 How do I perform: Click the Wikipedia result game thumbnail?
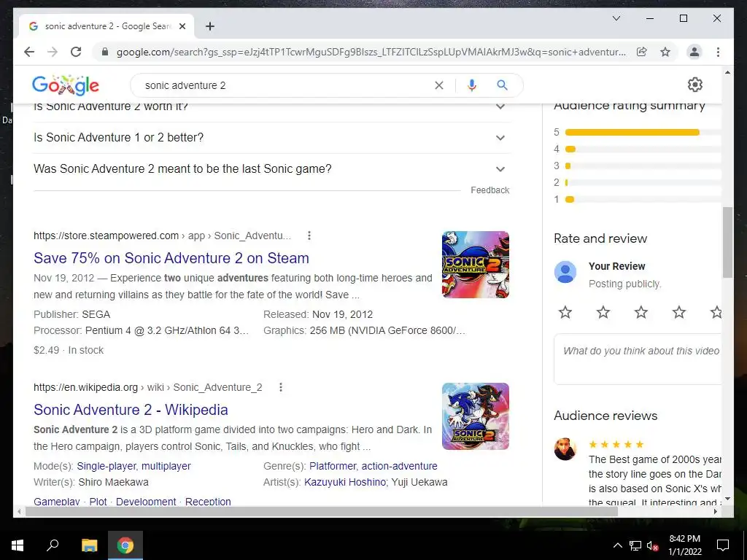(476, 416)
